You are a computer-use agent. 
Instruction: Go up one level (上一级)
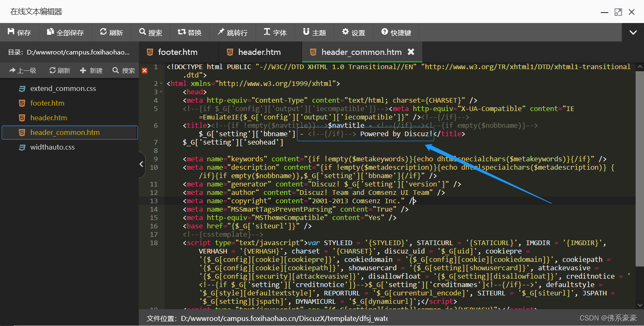[23, 70]
